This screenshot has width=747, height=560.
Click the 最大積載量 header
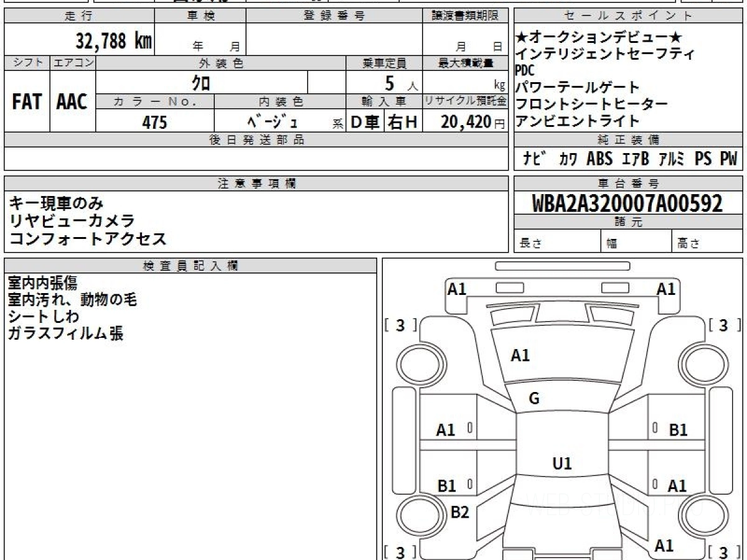[466, 62]
